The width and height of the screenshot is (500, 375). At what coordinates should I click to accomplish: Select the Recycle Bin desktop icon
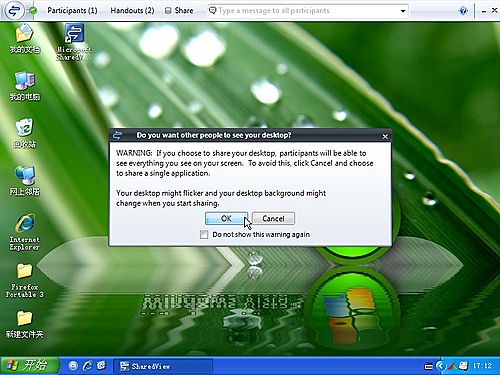pyautogui.click(x=24, y=133)
